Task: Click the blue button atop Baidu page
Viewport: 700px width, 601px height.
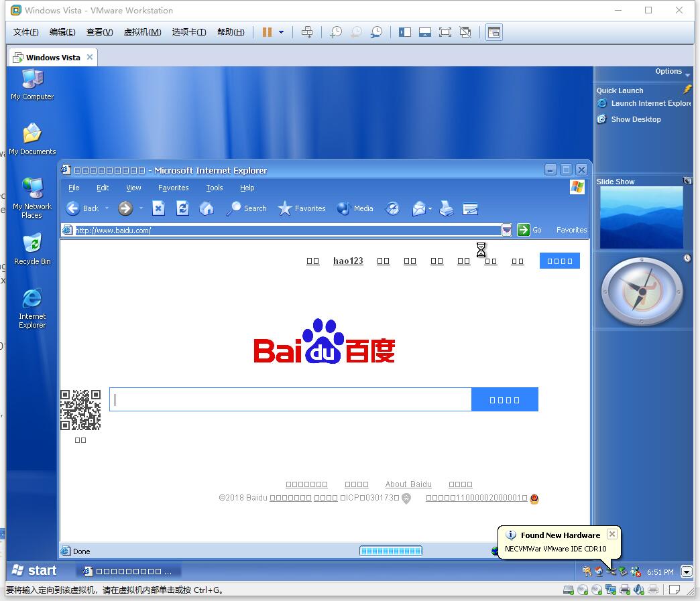Action: 559,261
